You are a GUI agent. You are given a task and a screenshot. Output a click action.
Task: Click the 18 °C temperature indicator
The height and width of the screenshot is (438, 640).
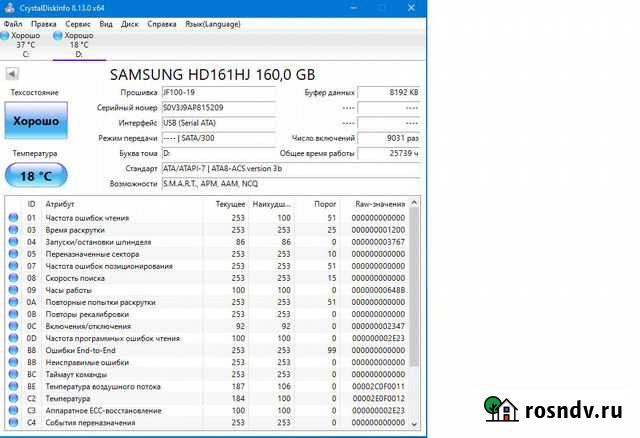coord(35,176)
